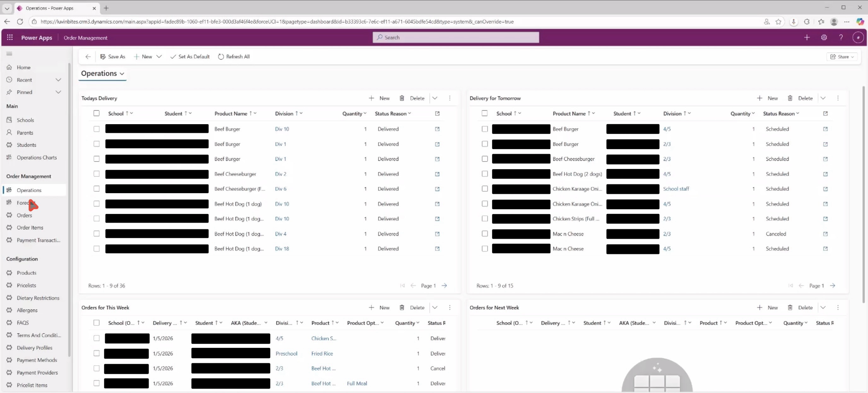Expand the Operations dashboard selector
The image size is (868, 393).
pos(122,74)
